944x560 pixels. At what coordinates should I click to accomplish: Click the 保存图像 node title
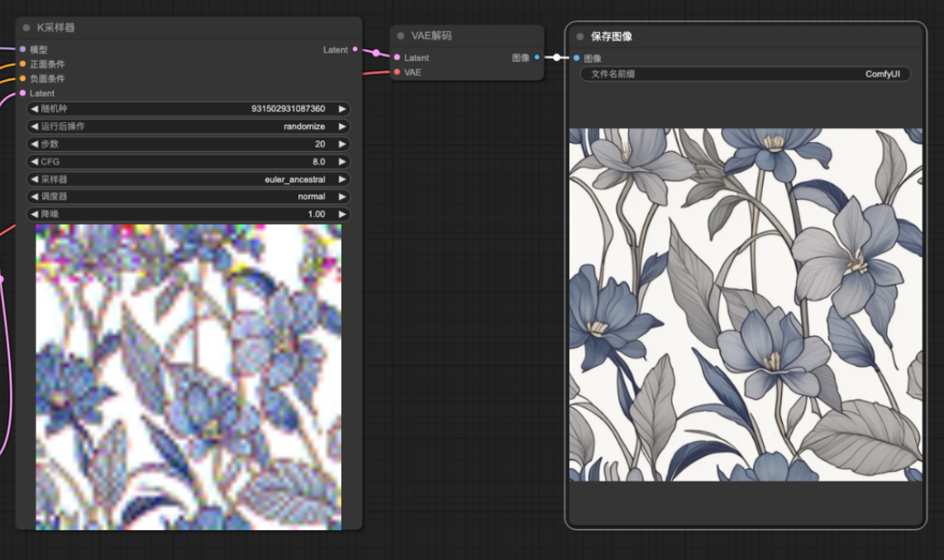611,36
